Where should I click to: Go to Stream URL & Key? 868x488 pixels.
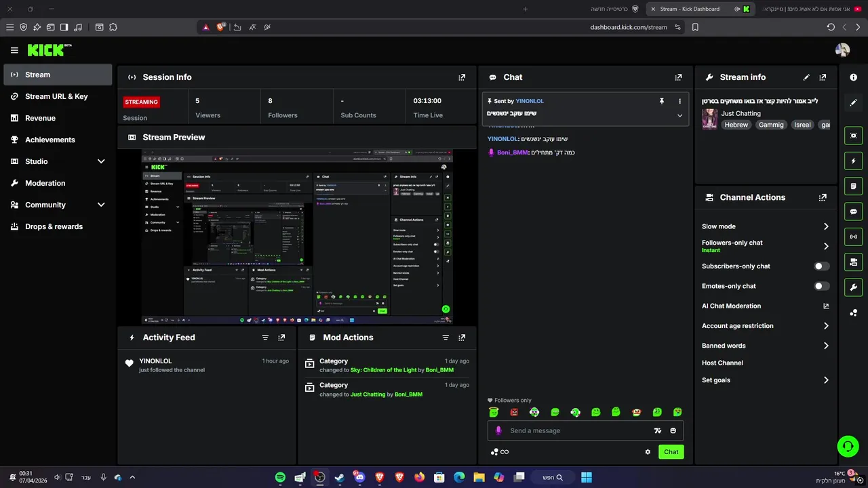(58, 96)
